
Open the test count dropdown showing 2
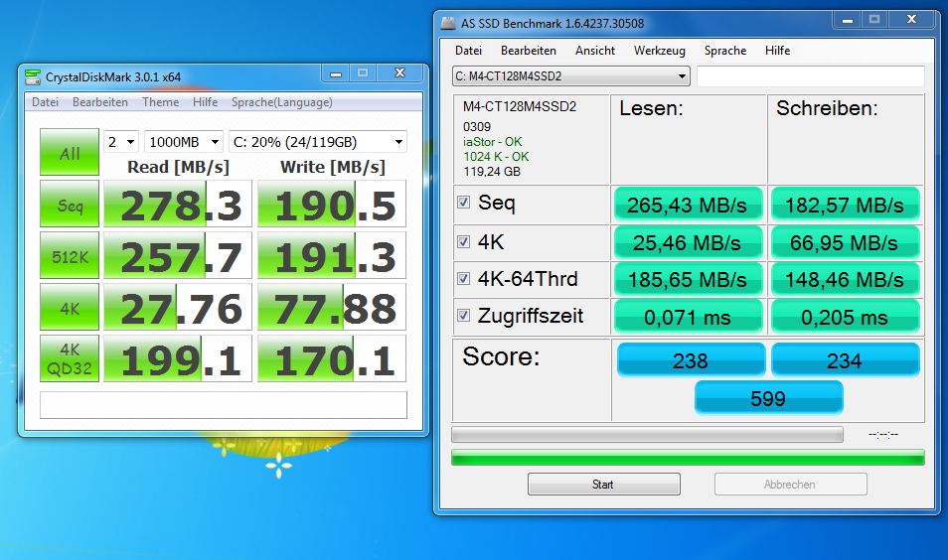coord(121,142)
